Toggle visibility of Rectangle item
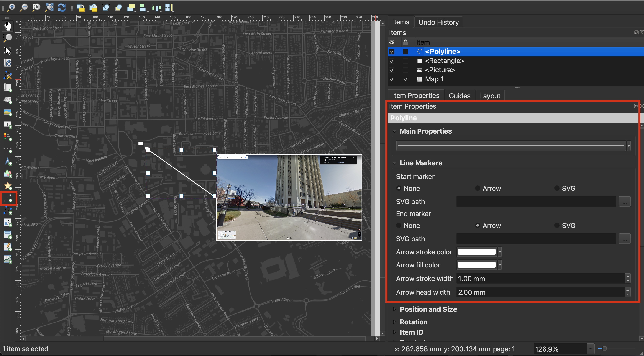This screenshot has width=644, height=356. click(392, 61)
